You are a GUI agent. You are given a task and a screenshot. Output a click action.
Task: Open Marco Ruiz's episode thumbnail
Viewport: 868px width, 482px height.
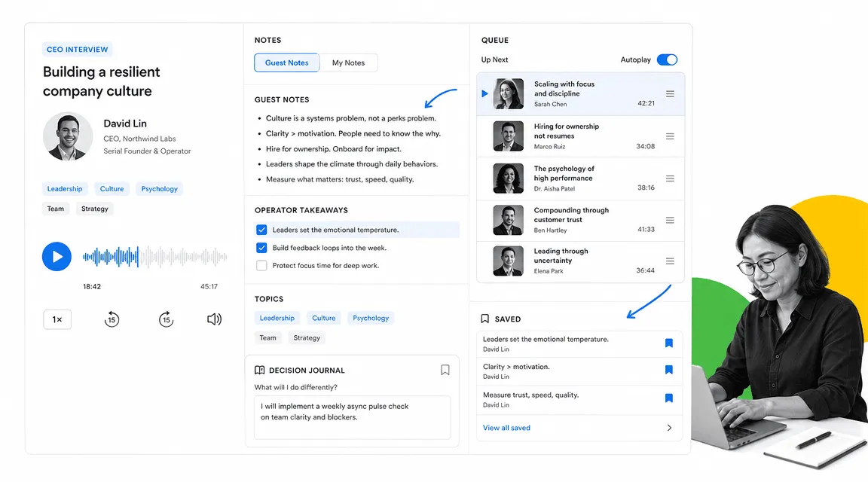click(x=508, y=136)
